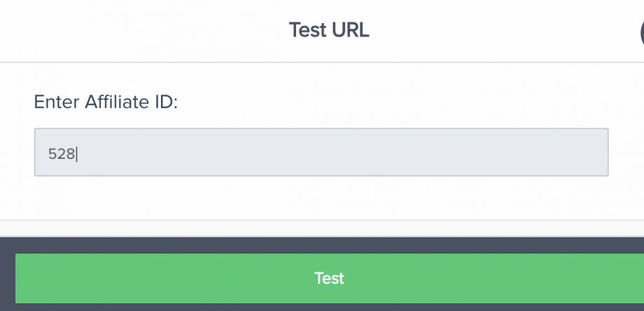This screenshot has height=311, width=644.
Task: Click empty area inside Affiliate ID box
Action: coord(350,152)
